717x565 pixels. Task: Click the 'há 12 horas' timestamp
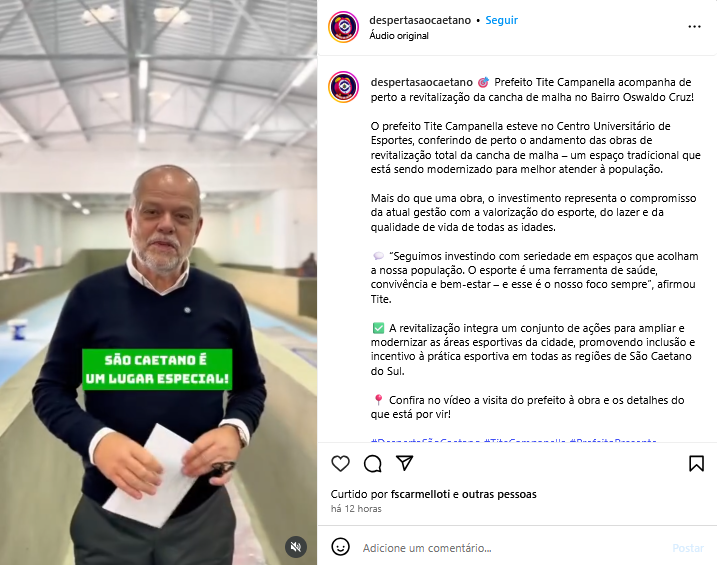[356, 509]
